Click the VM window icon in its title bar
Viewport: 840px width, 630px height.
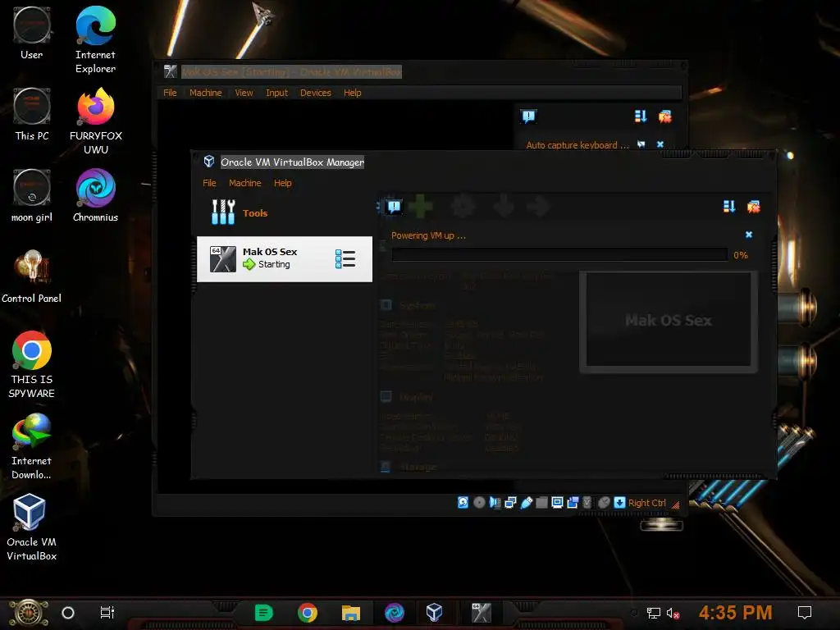(171, 71)
